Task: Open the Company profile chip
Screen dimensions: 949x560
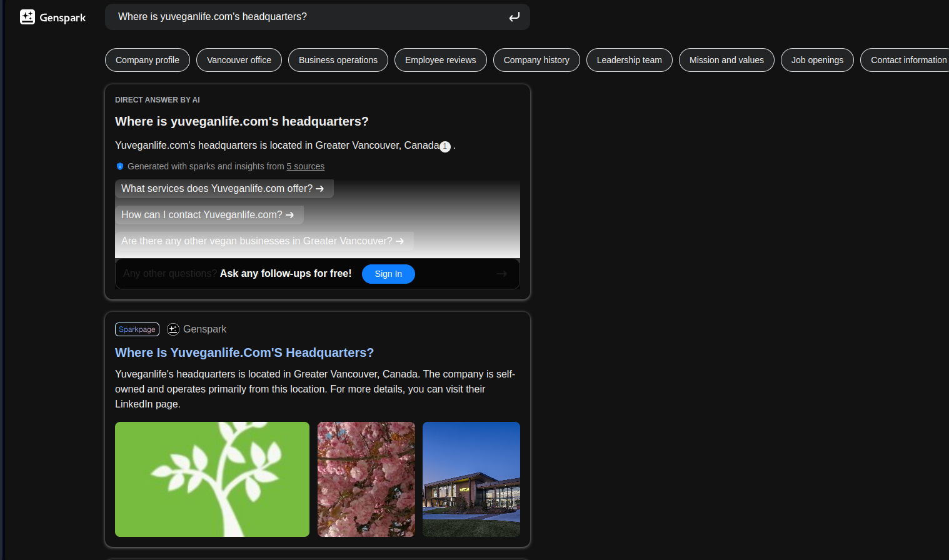Action: pos(148,60)
